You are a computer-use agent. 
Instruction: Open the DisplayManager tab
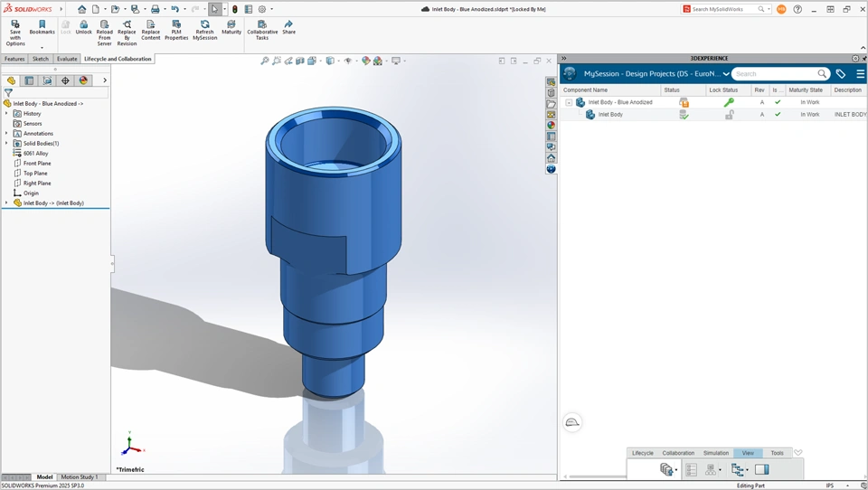[83, 80]
